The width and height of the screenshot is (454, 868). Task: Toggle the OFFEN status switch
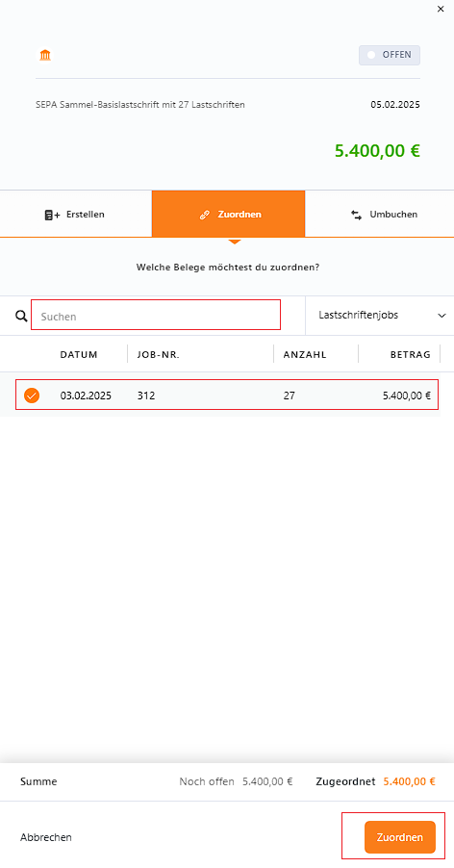coord(390,56)
